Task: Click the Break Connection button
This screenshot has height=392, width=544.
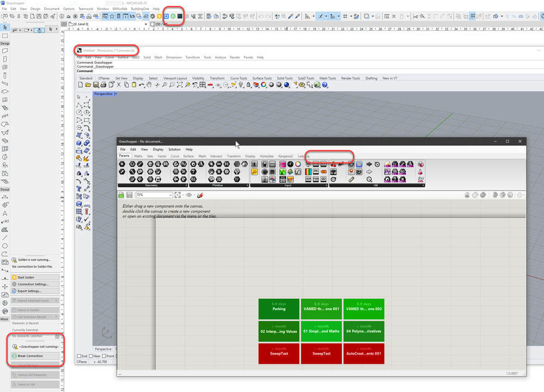Action: pos(35,356)
